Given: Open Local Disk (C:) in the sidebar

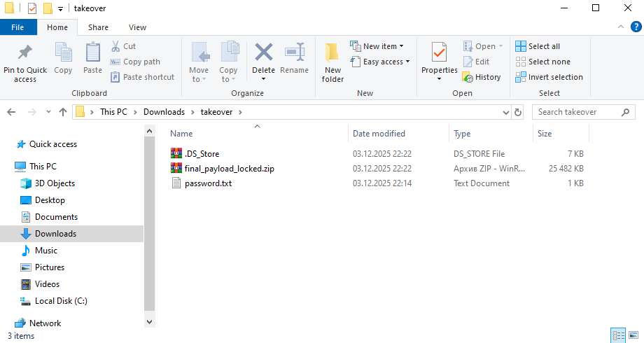Looking at the screenshot, I should (61, 301).
